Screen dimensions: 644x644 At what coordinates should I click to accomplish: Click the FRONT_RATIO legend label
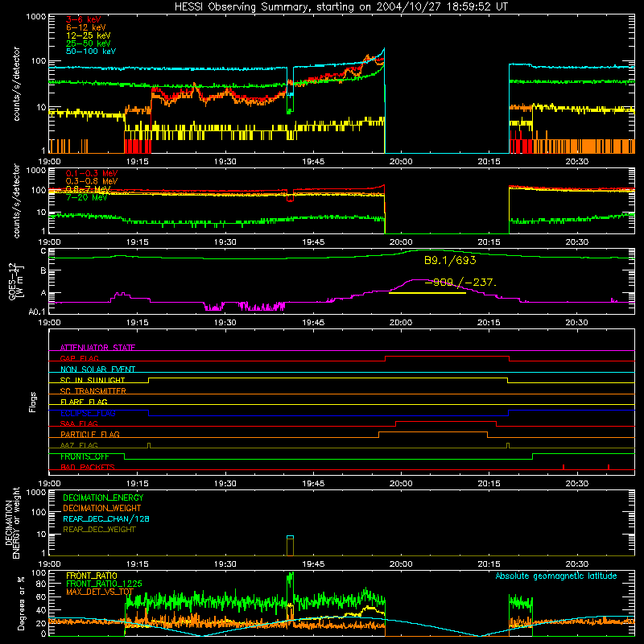pos(92,576)
